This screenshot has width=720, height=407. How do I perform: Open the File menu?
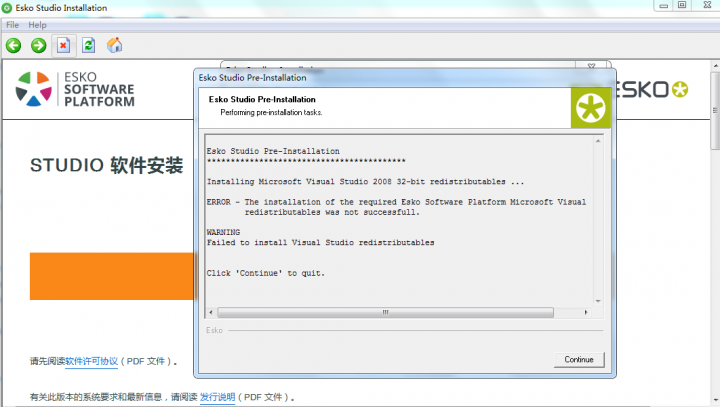click(x=13, y=24)
